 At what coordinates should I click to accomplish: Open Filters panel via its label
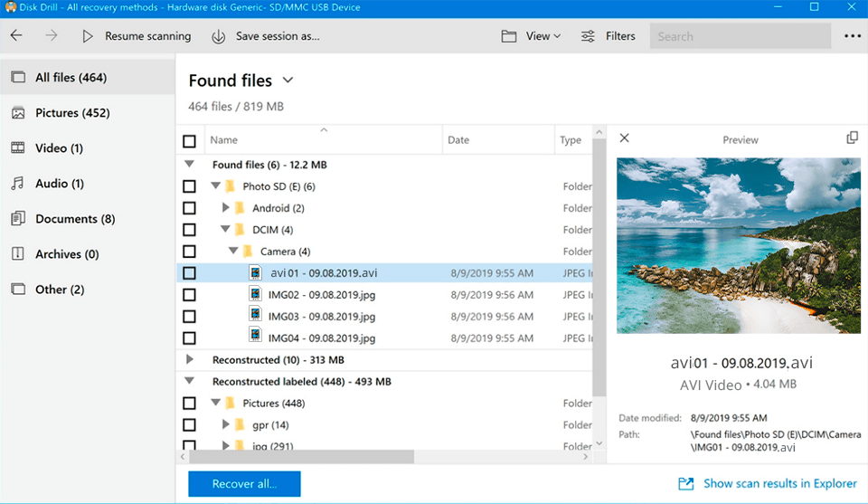[x=620, y=36]
